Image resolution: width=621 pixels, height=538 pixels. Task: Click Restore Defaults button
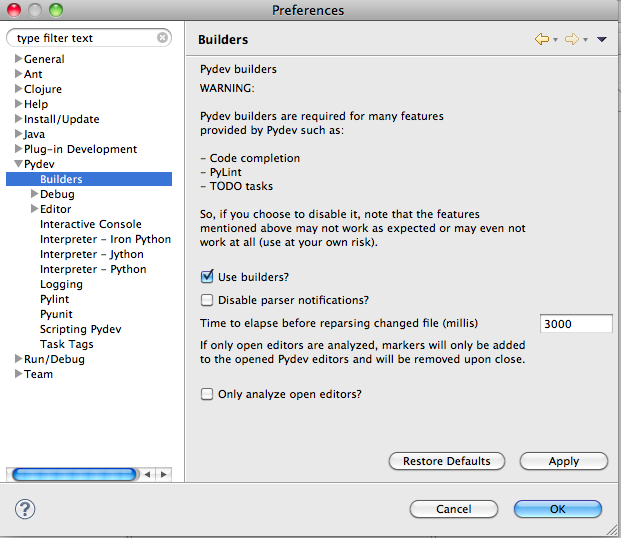(x=447, y=461)
